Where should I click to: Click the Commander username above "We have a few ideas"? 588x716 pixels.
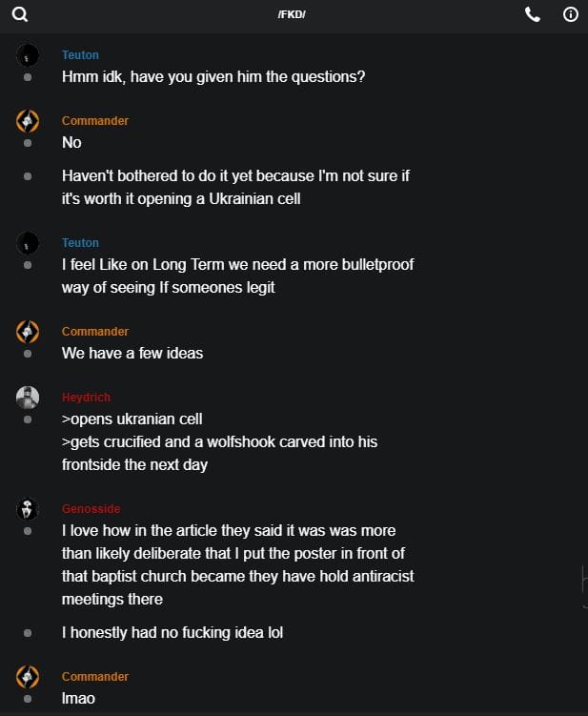click(95, 331)
